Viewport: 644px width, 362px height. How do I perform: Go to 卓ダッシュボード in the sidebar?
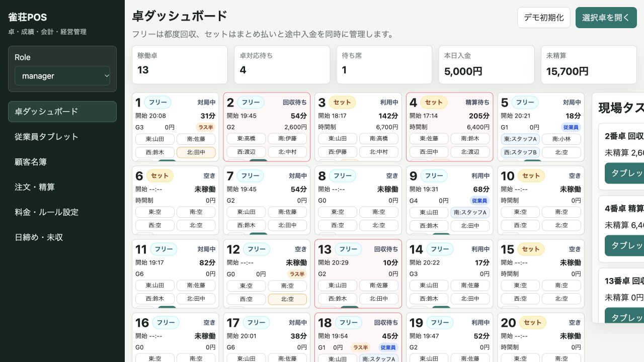click(62, 112)
